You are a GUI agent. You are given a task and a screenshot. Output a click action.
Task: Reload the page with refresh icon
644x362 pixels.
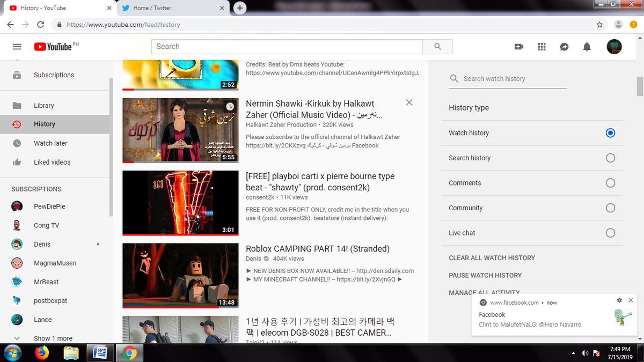[x=40, y=25]
